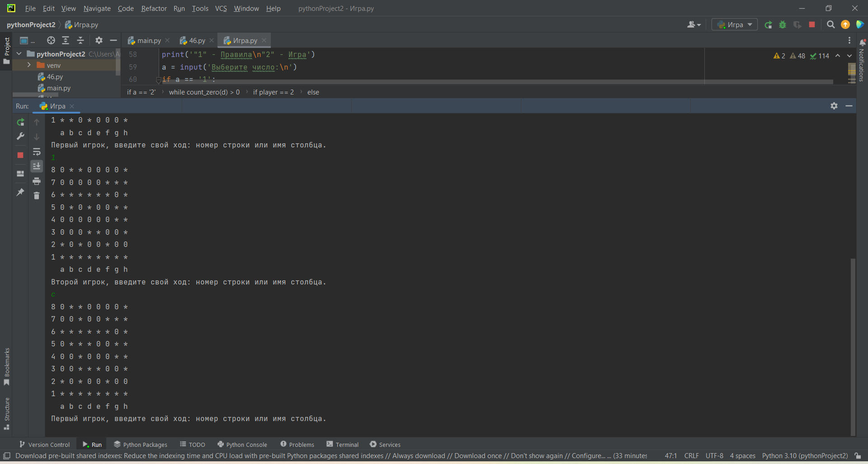Click the Python 3.10 interpreter selector

[x=805, y=456]
